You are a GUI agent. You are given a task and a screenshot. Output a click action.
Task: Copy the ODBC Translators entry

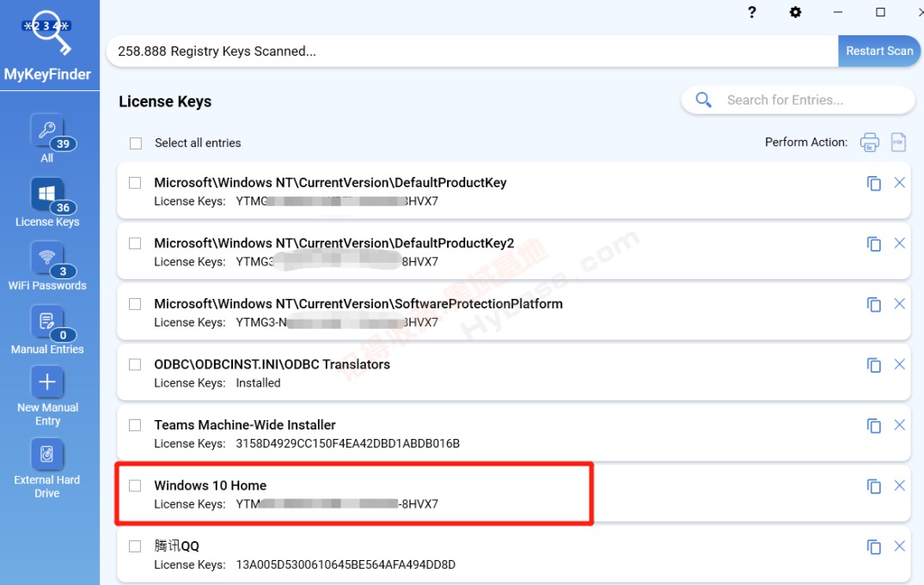874,365
